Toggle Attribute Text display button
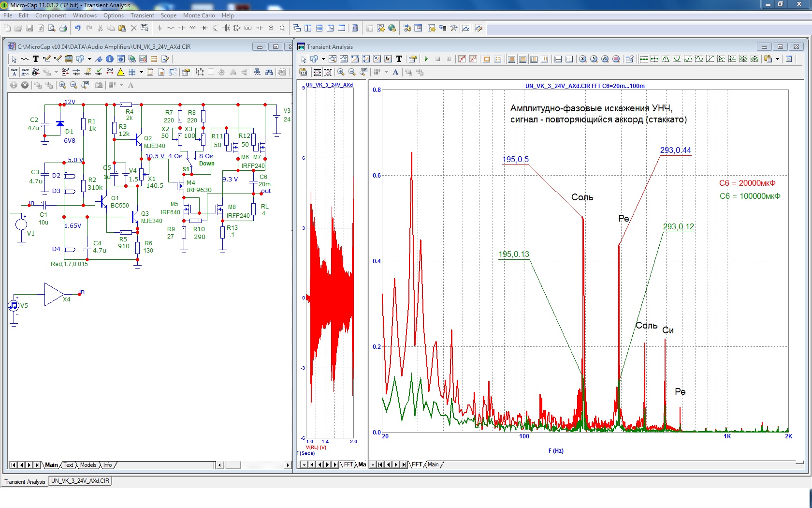This screenshot has width=812, height=508. click(x=14, y=72)
